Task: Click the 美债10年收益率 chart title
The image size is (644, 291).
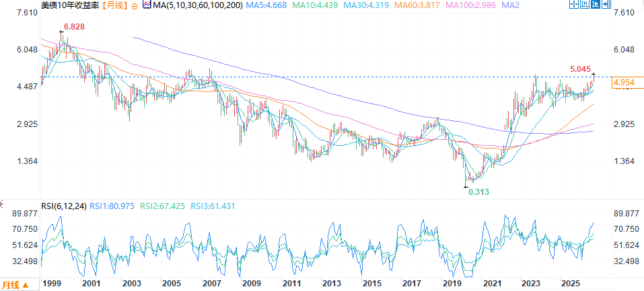Action: pos(70,5)
